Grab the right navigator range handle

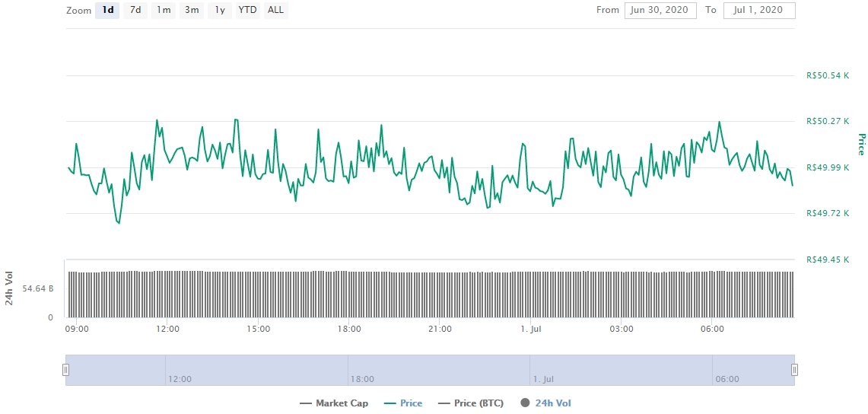click(x=794, y=370)
